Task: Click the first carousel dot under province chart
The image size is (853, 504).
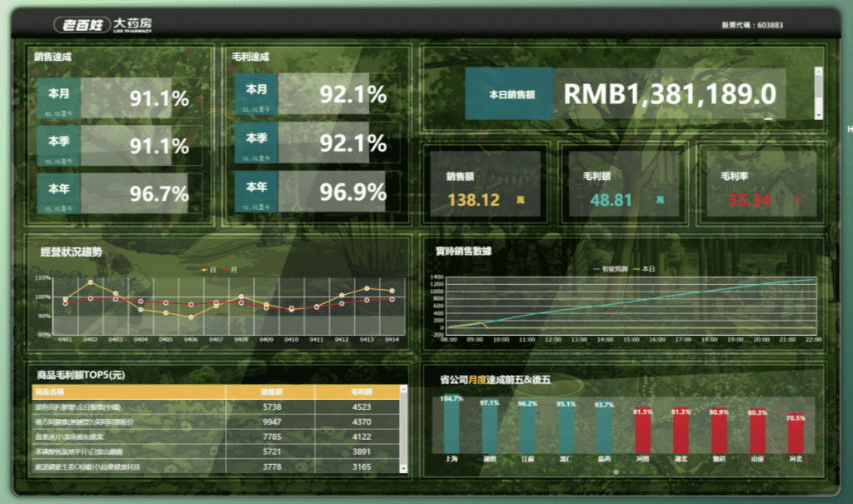Action: coord(616,472)
